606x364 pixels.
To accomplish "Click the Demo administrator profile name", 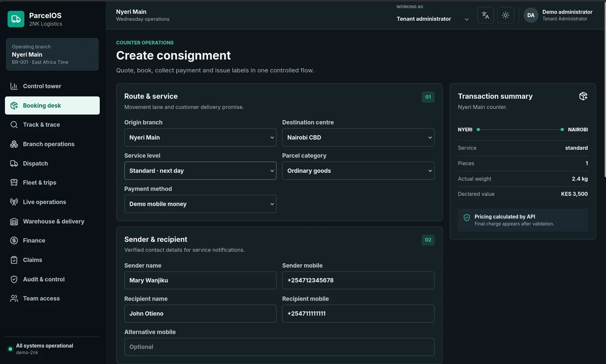I will point(567,12).
